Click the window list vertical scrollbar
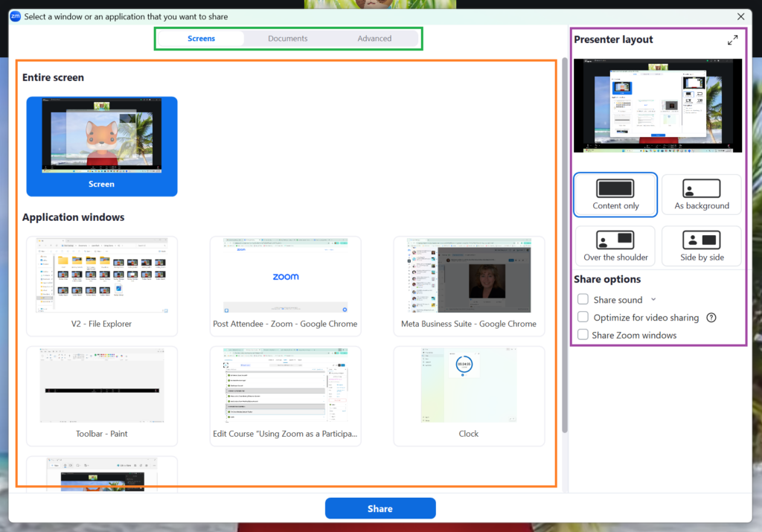 [564, 246]
